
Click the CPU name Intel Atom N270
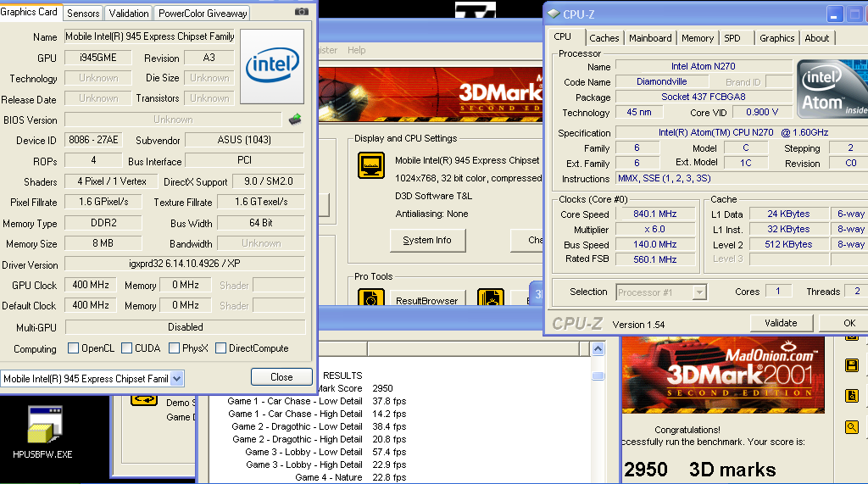pyautogui.click(x=704, y=66)
